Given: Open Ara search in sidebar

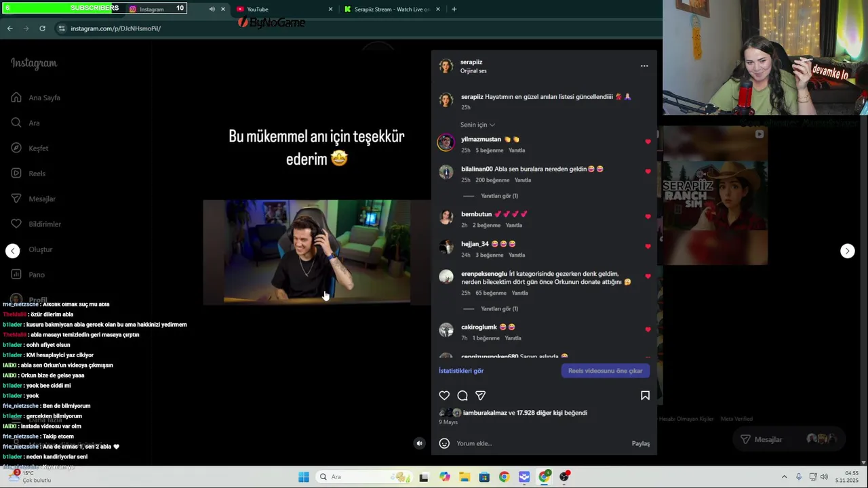Looking at the screenshot, I should click(x=25, y=123).
